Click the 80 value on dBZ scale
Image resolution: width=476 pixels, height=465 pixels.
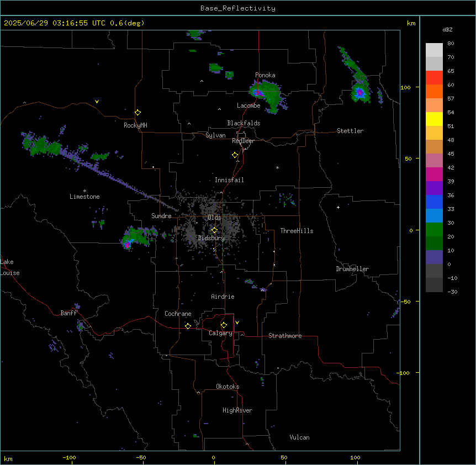451,44
